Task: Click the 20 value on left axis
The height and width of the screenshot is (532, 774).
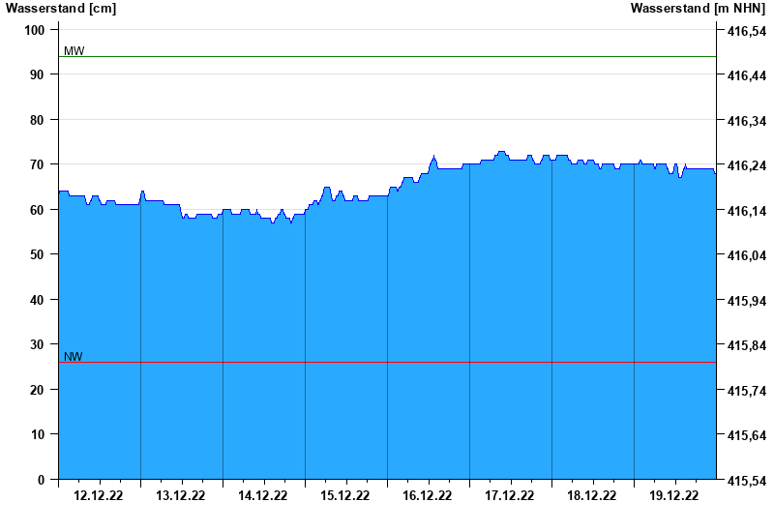Action: coord(38,390)
